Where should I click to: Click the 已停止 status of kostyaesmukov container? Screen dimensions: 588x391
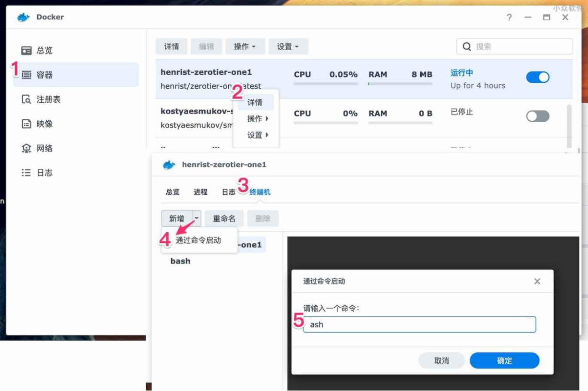pos(462,112)
